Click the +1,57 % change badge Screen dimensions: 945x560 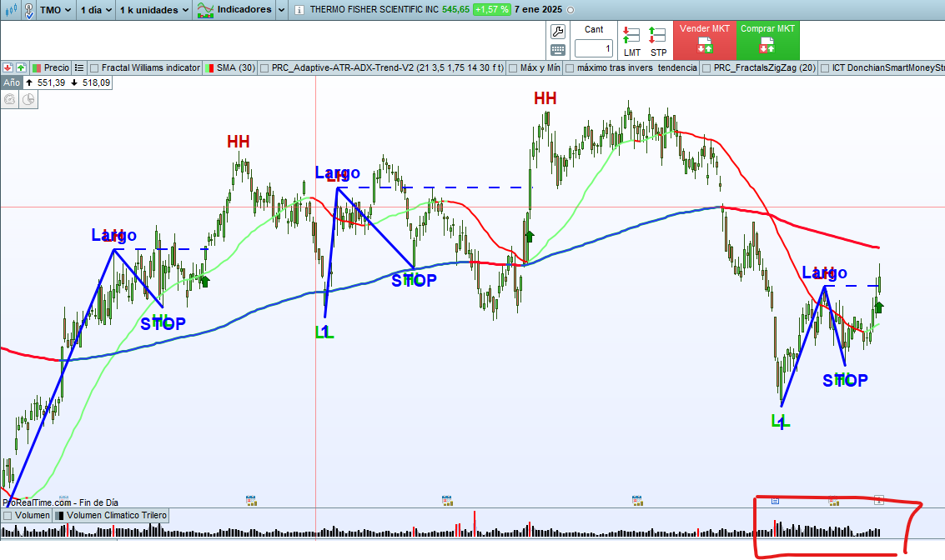[x=491, y=10]
